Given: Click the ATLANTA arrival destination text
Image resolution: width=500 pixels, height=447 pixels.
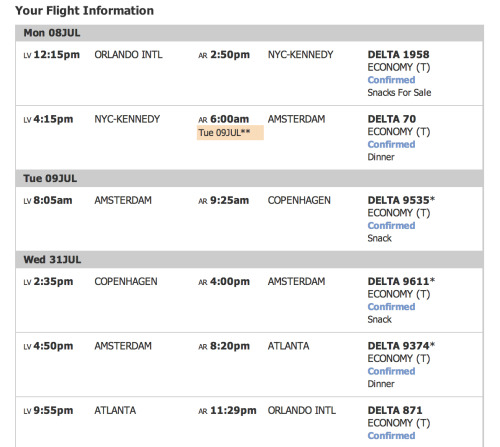Looking at the screenshot, I should [x=288, y=346].
